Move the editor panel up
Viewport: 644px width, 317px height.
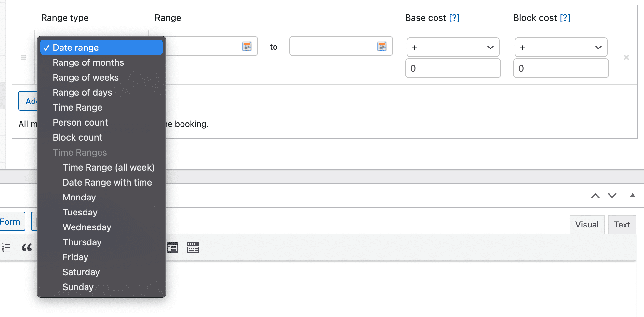595,196
